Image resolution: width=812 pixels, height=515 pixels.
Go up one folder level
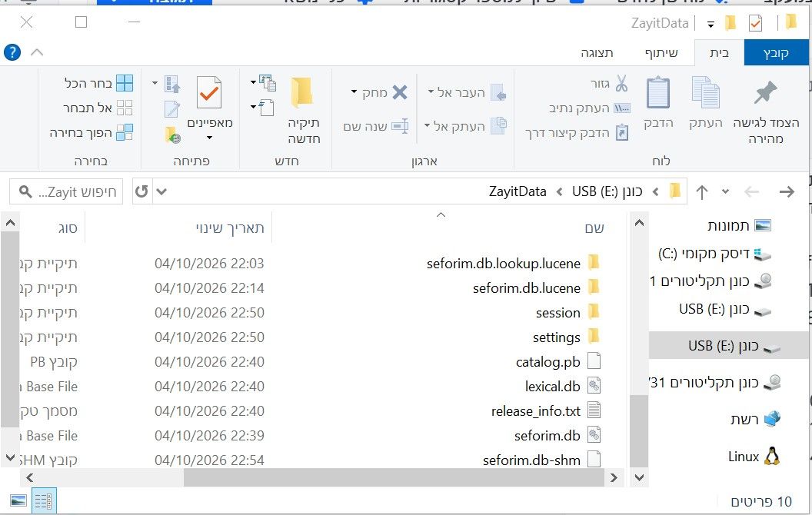tap(702, 192)
